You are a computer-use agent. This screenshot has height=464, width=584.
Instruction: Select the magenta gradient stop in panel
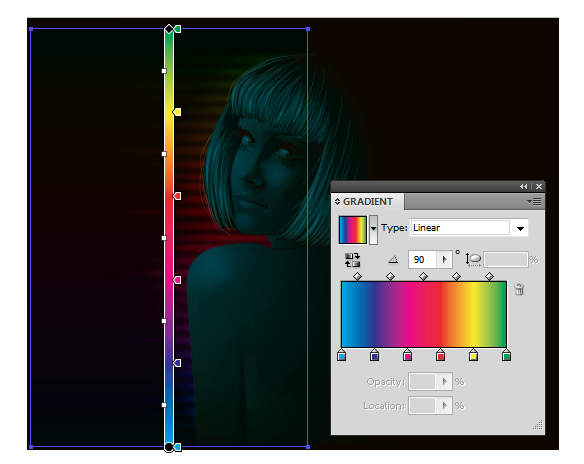point(407,355)
